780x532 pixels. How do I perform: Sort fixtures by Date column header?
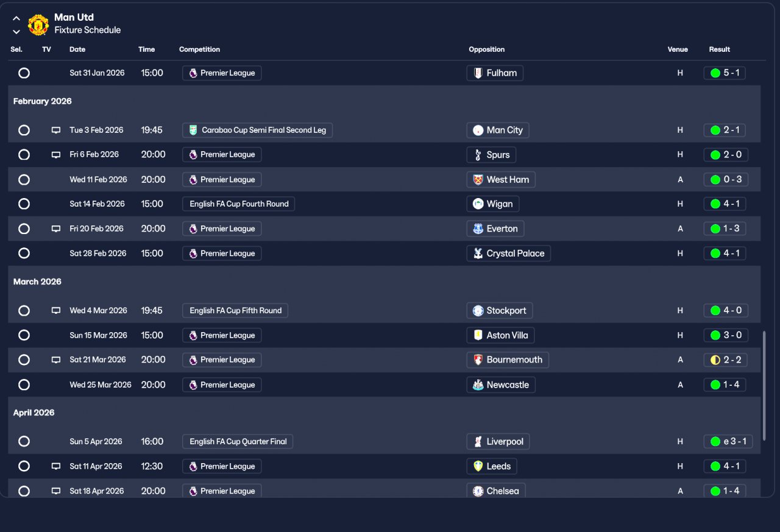tap(77, 49)
